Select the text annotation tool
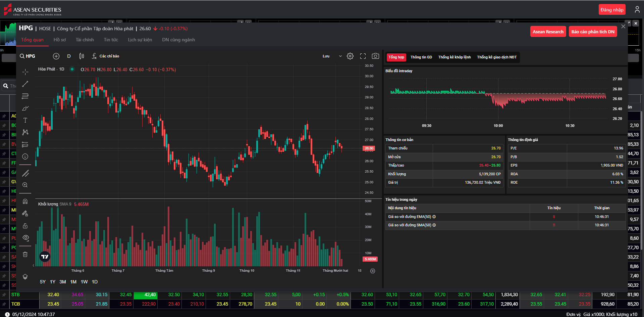644x317 pixels. tap(25, 120)
